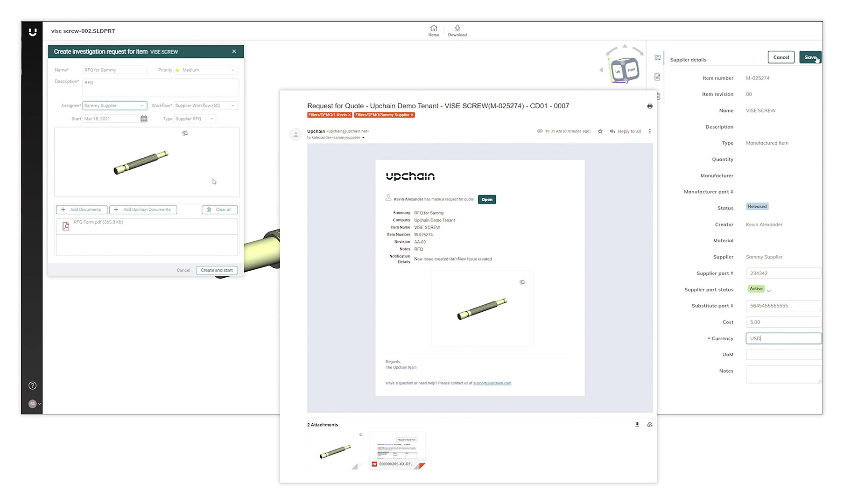
Task: Rotate view with the cube's up arrow
Action: pyautogui.click(x=625, y=46)
